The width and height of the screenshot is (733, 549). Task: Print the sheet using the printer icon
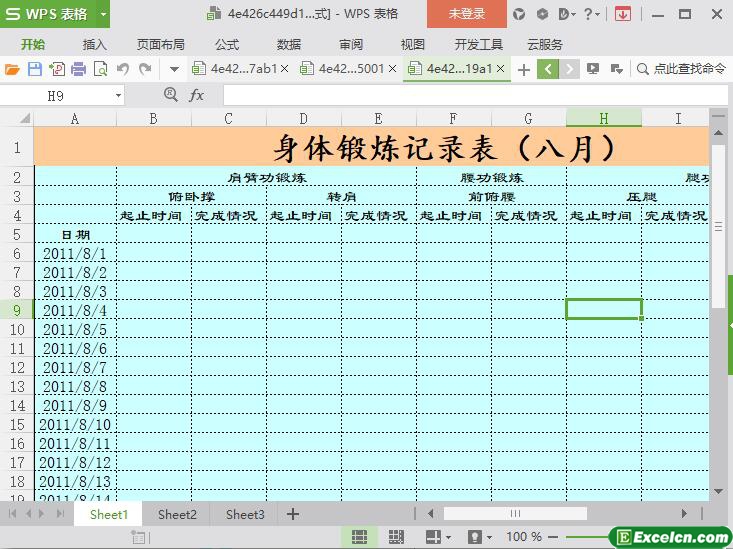pos(79,69)
